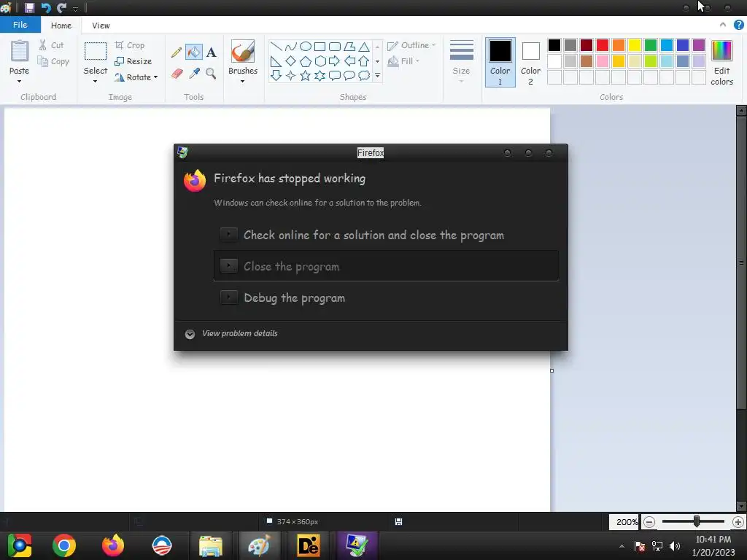This screenshot has height=560, width=747.
Task: Switch to the Home tab
Action: coord(61,26)
